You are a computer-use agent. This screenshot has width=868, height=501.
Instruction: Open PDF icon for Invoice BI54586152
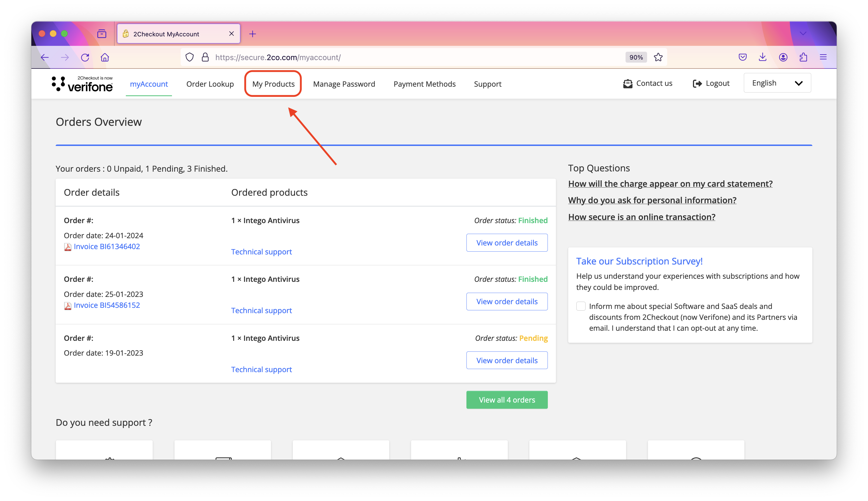tap(68, 306)
